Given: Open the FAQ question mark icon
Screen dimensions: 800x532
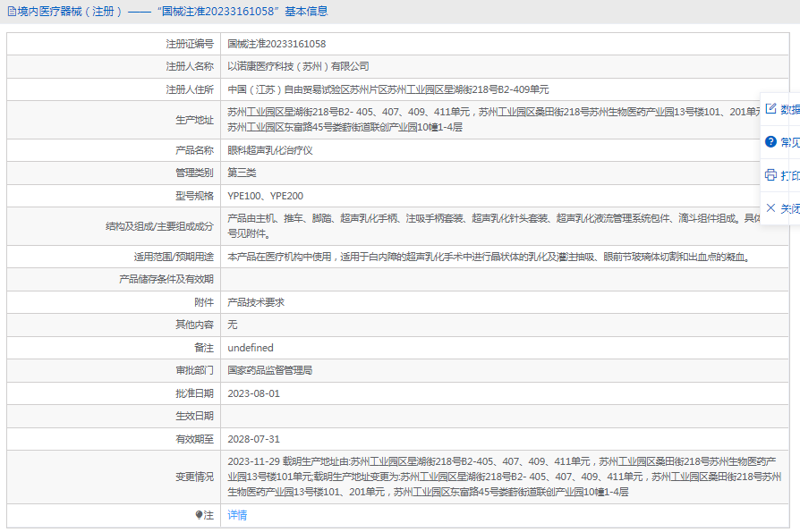Looking at the screenshot, I should coord(770,142).
